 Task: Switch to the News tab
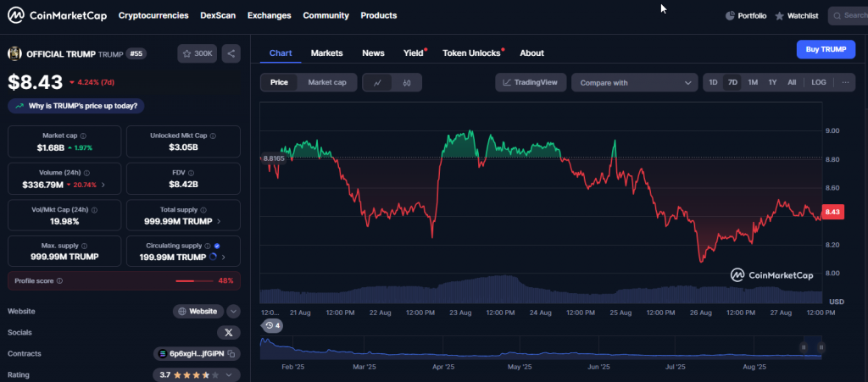point(373,53)
